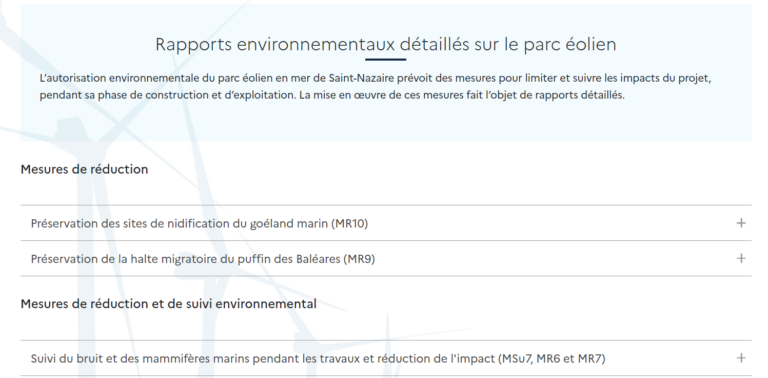Click the 'Mesures de réduction' heading
The width and height of the screenshot is (768, 378).
(x=84, y=169)
